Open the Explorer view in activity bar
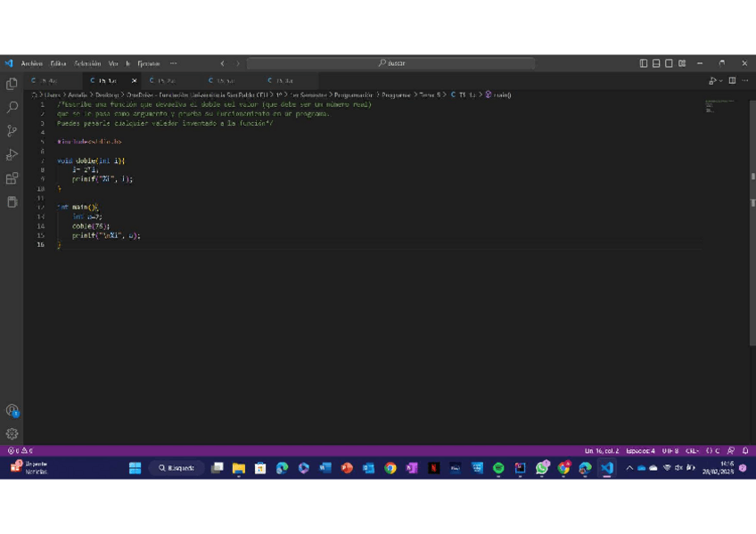Viewport: 756px width, 534px height. pos(12,84)
